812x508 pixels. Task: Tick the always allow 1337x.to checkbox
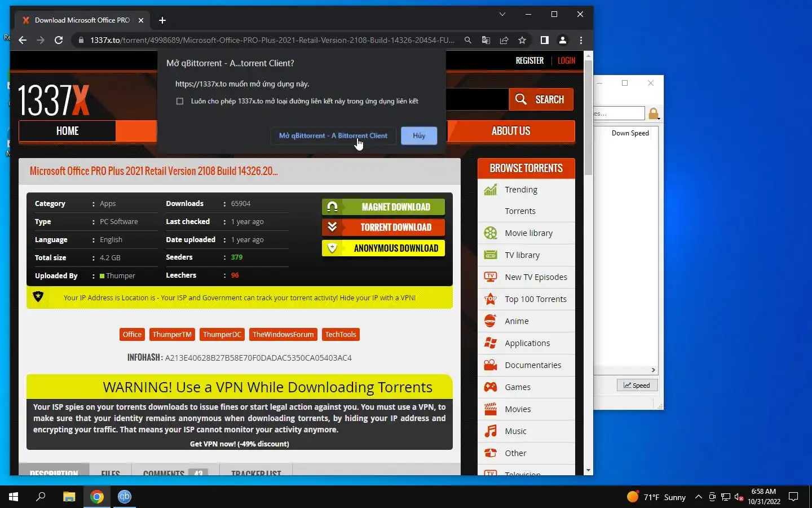point(180,101)
